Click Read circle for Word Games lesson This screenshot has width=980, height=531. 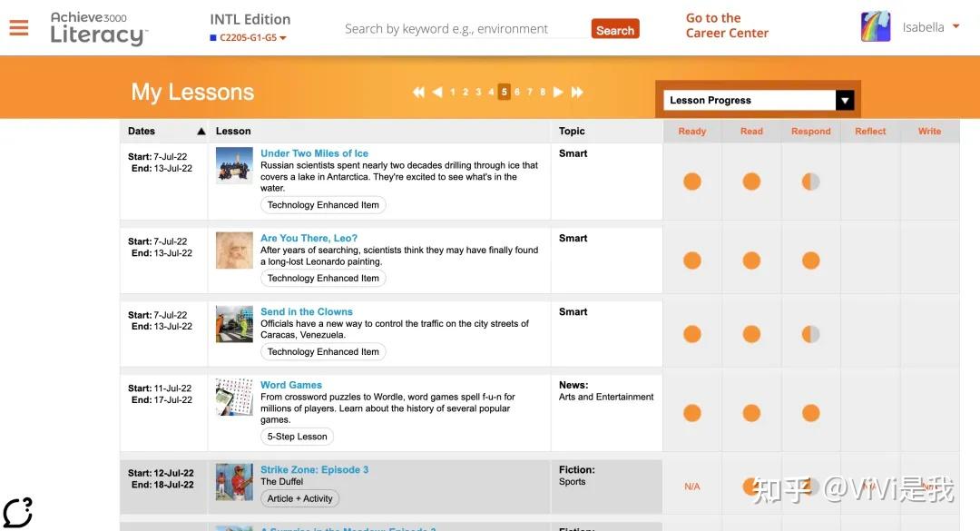click(x=751, y=414)
